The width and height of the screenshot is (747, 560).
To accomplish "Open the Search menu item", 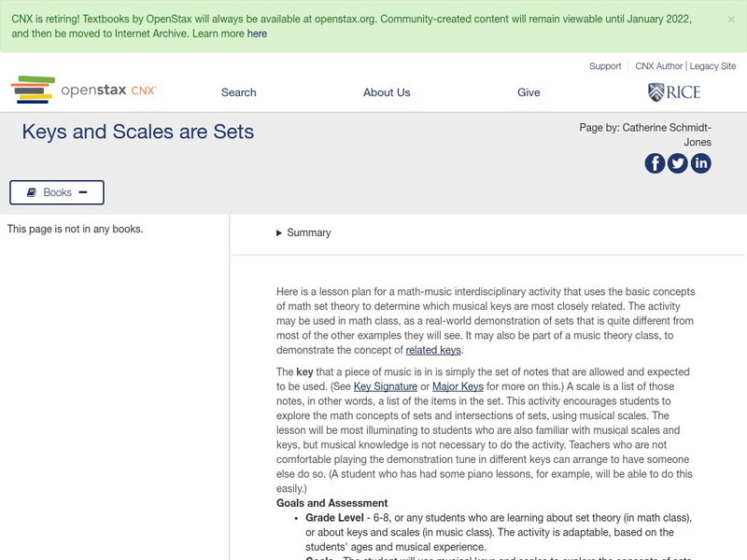I will point(238,92).
